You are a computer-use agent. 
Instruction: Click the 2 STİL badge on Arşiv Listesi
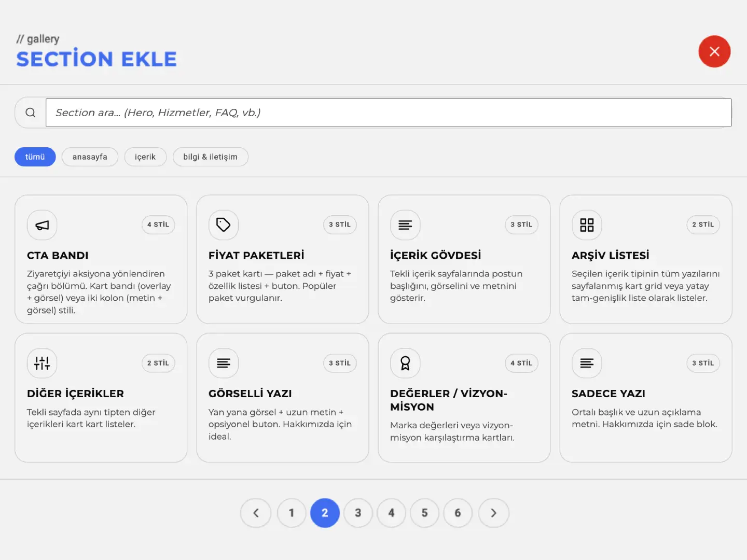(703, 225)
